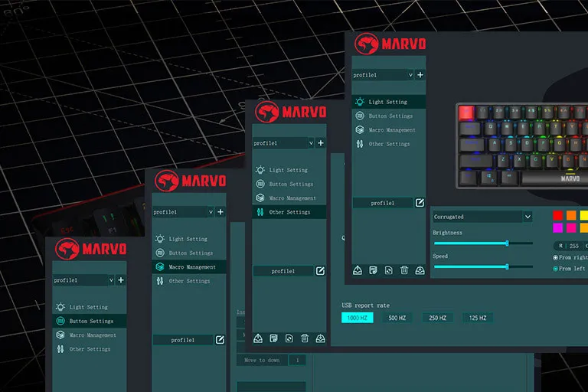Set USB report rate to 250 HZ
588x392 pixels.
(x=438, y=318)
